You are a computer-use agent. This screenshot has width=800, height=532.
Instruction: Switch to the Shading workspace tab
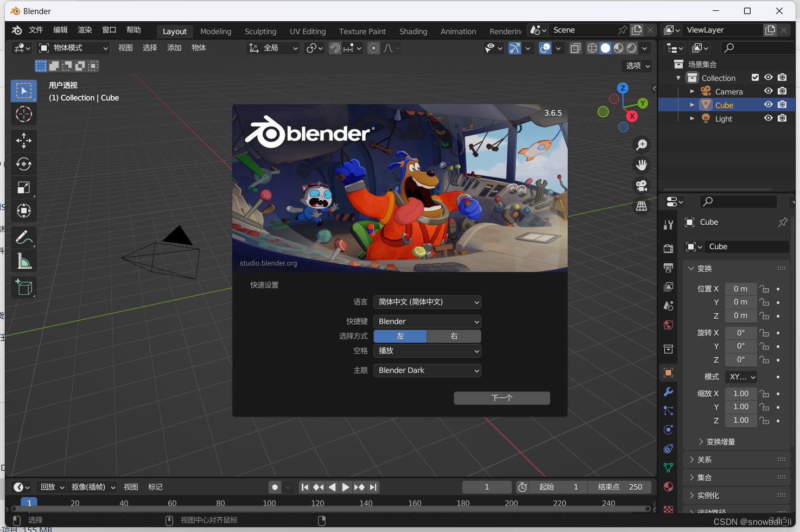413,31
